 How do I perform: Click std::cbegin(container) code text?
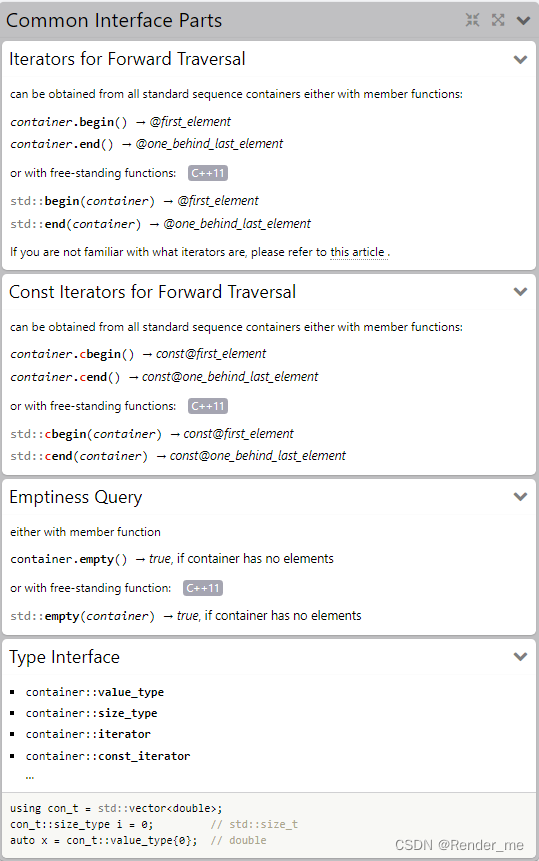tap(86, 434)
